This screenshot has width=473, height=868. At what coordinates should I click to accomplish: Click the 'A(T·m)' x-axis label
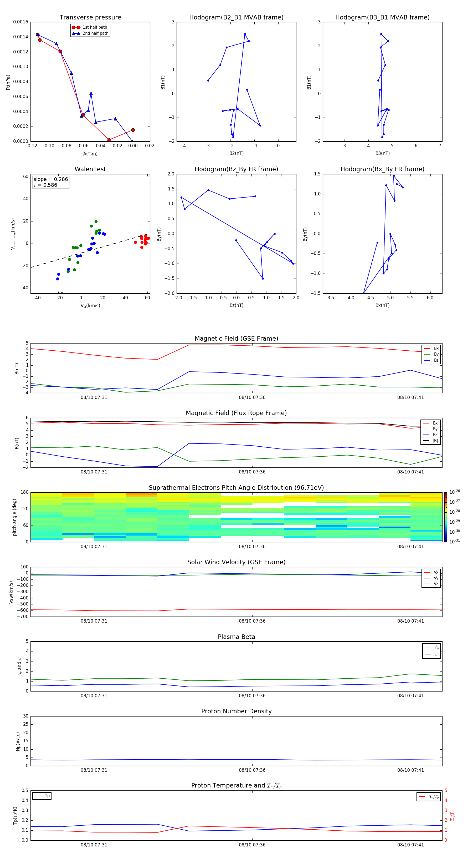(x=90, y=154)
